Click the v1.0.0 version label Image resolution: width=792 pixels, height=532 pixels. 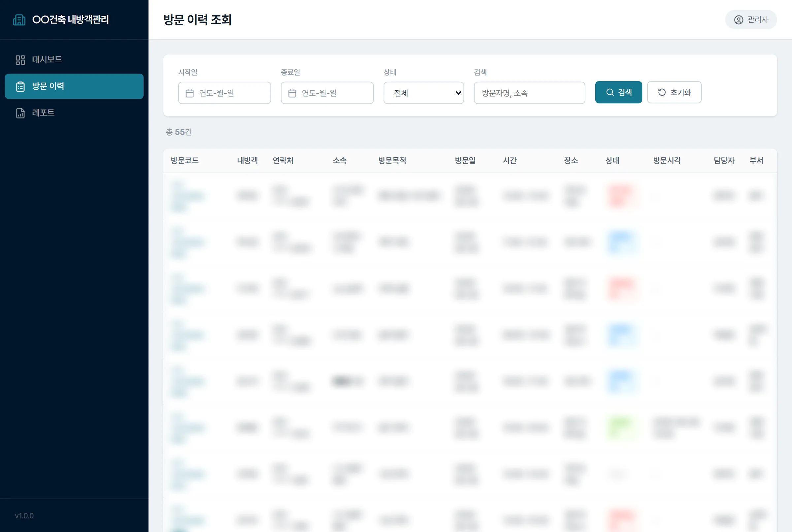24,516
